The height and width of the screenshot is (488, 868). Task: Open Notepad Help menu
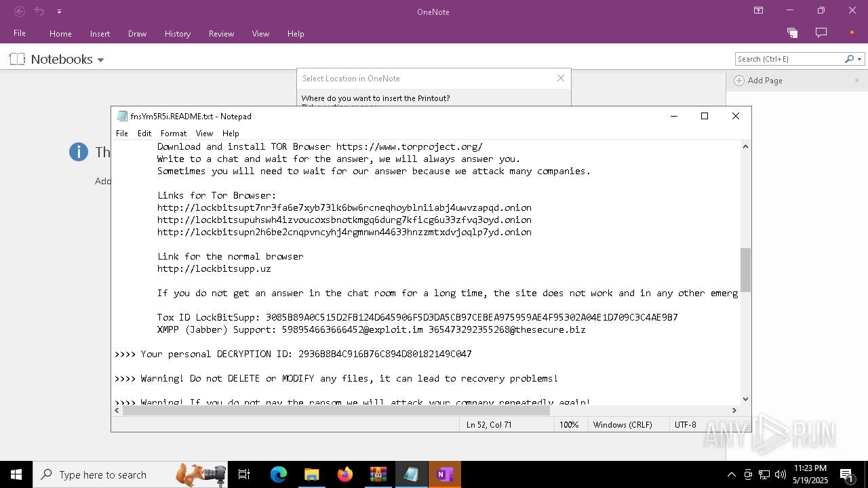231,134
